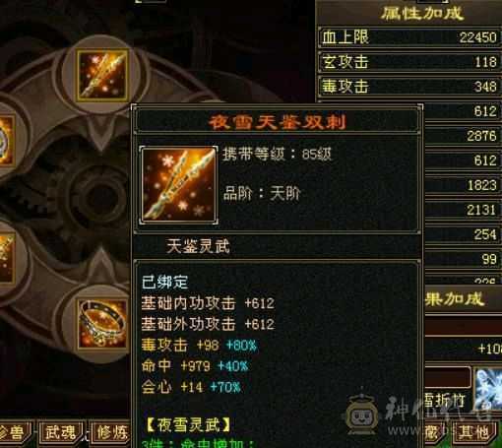The image size is (502, 448).
Task: Select the 2876 attribute value row
Action: [x=463, y=136]
